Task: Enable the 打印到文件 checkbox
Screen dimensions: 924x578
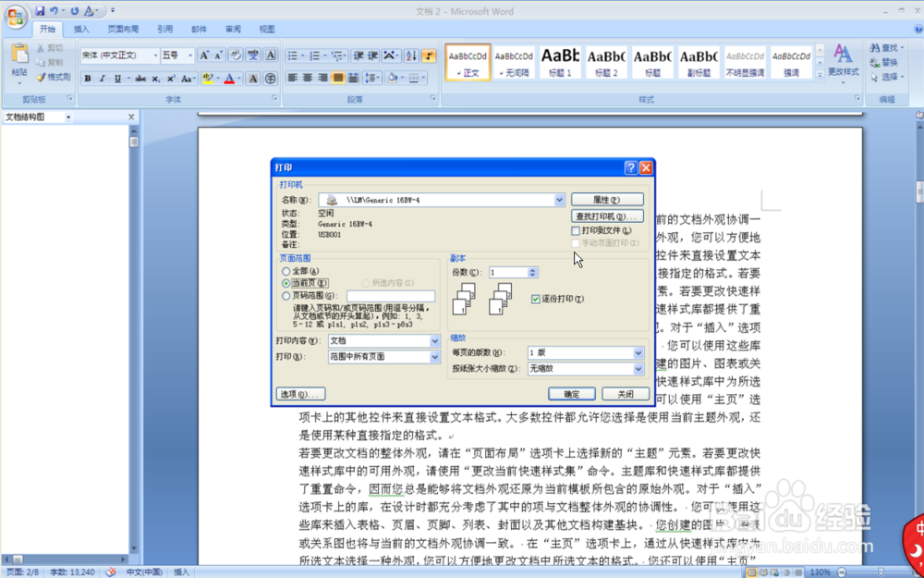Action: pos(576,229)
